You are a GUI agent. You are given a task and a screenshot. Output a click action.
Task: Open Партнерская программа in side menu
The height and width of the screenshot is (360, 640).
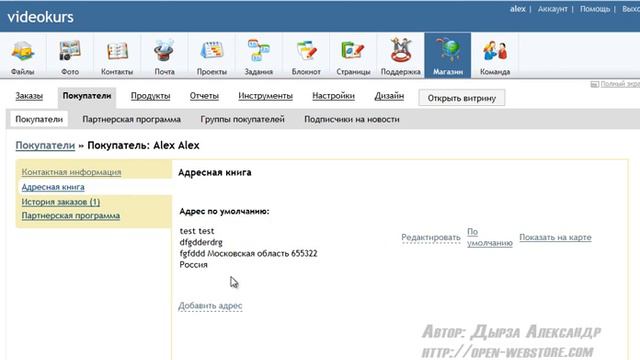click(x=71, y=216)
